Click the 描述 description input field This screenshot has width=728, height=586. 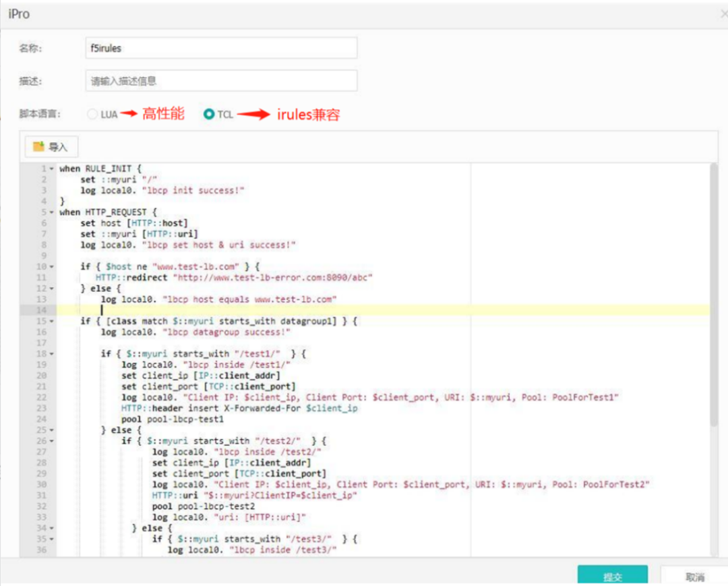tap(221, 81)
